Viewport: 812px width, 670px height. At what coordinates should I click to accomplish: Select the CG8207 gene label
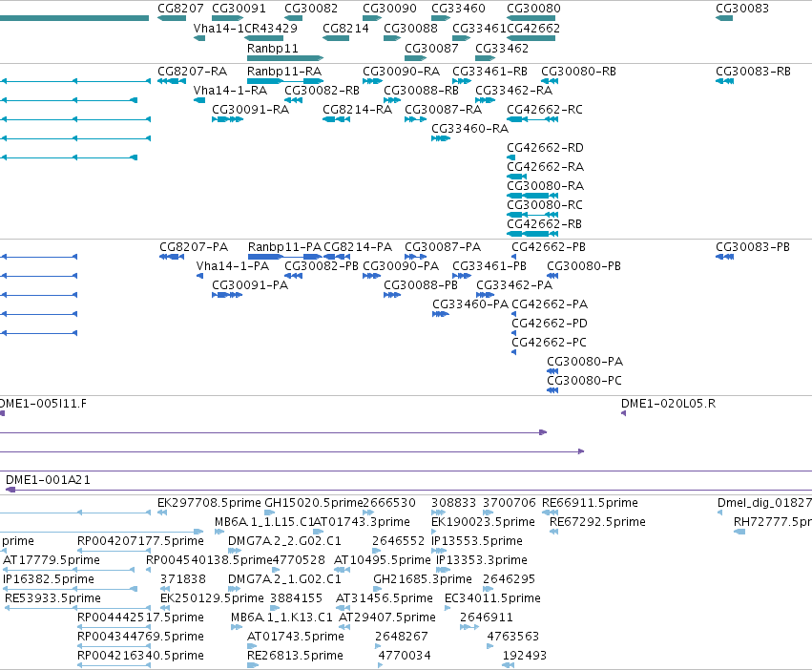[180, 9]
